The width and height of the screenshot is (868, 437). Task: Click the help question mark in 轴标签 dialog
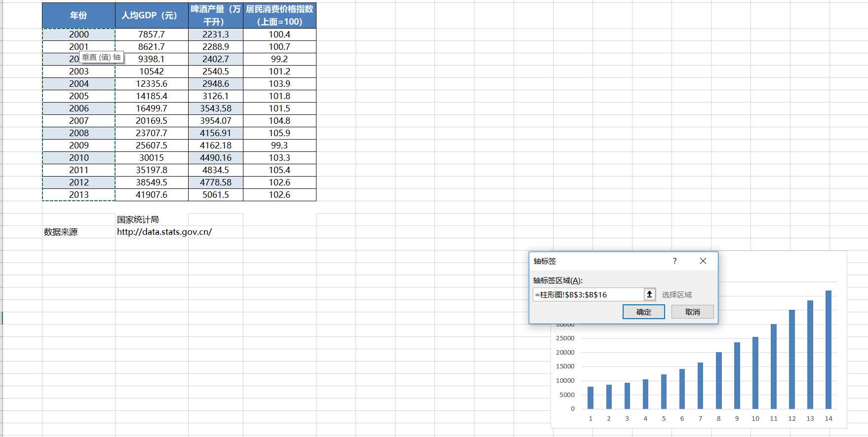tap(675, 261)
